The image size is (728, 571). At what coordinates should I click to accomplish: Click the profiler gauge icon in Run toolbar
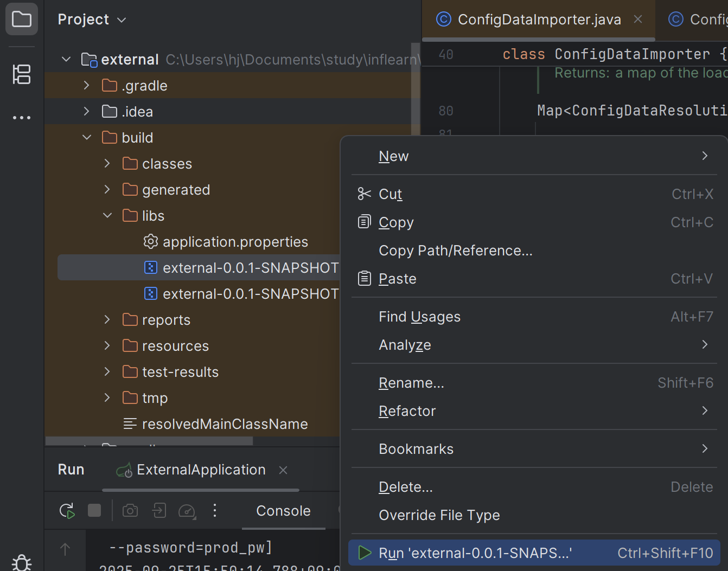[187, 510]
